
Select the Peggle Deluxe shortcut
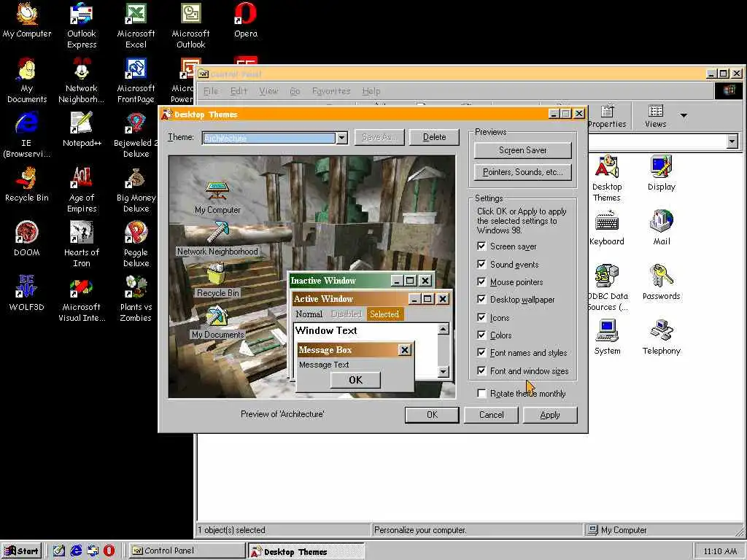136,245
